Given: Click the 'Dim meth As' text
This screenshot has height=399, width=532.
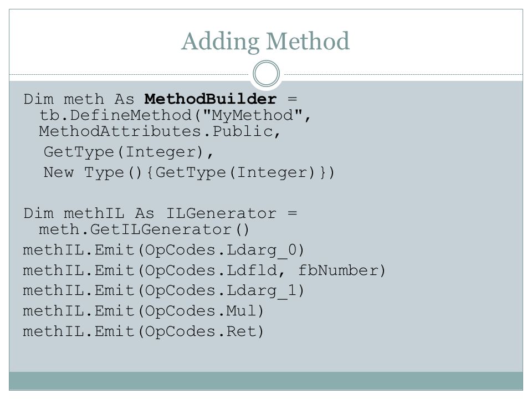Looking at the screenshot, I should click(x=79, y=99).
